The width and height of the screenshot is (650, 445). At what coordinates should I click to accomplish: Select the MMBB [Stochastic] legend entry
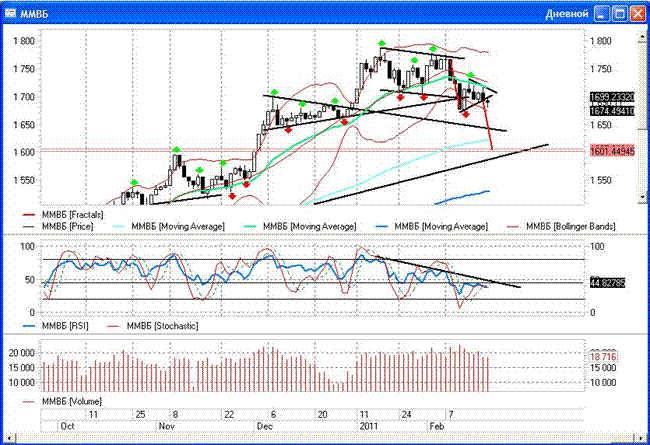(153, 326)
